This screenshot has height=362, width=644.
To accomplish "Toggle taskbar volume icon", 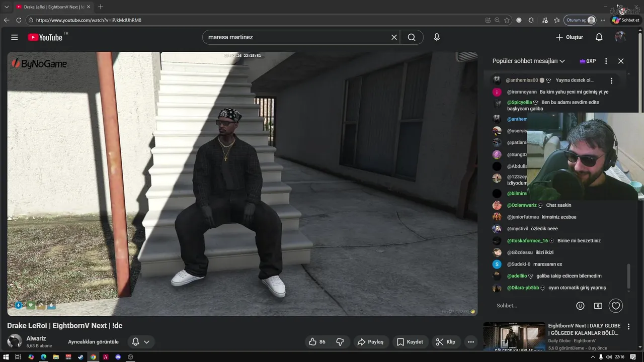I will pos(609,357).
